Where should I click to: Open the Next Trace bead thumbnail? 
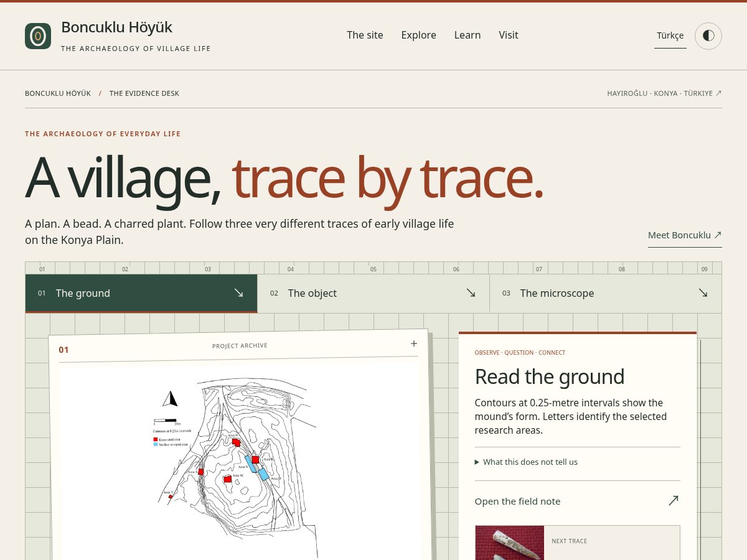point(510,543)
